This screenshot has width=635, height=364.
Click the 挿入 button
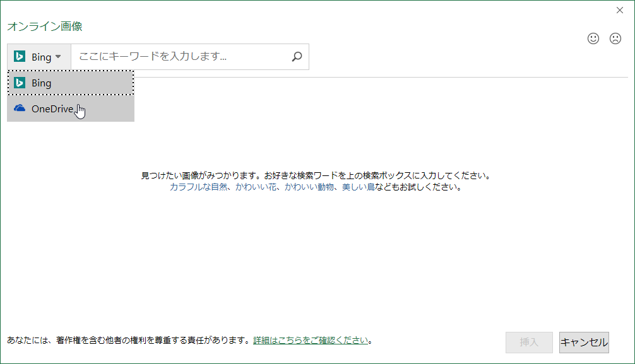(529, 343)
